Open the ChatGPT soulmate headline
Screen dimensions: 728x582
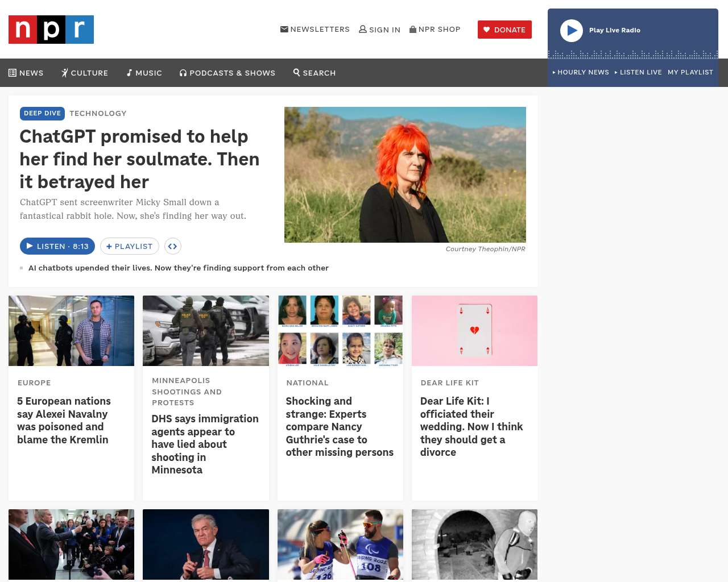pos(139,159)
